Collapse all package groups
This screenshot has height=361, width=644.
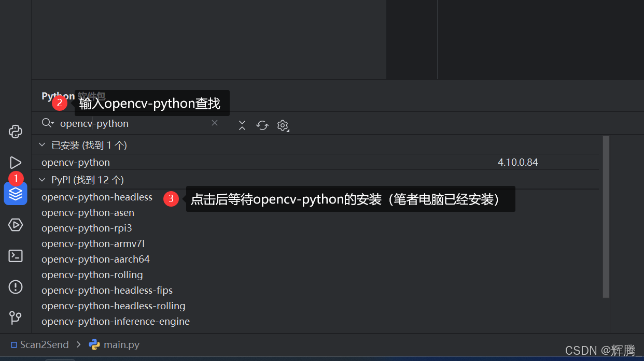[x=242, y=125]
